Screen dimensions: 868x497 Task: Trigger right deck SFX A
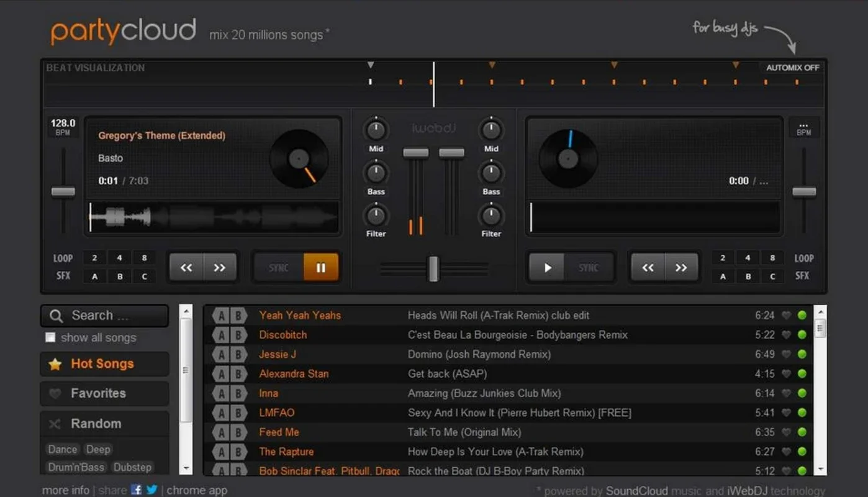coord(723,276)
